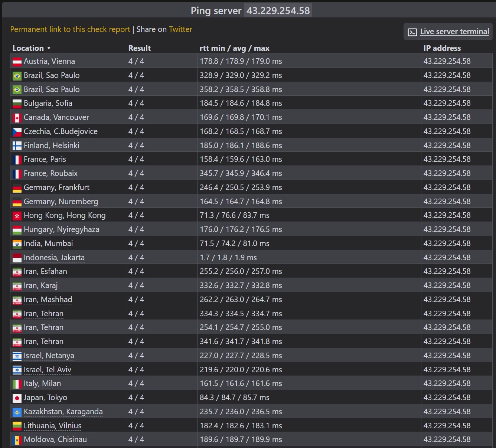496x448 pixels.
Task: Select the rtt value 246.4 / 250.5 / 253.9 ms
Action: [x=241, y=187]
